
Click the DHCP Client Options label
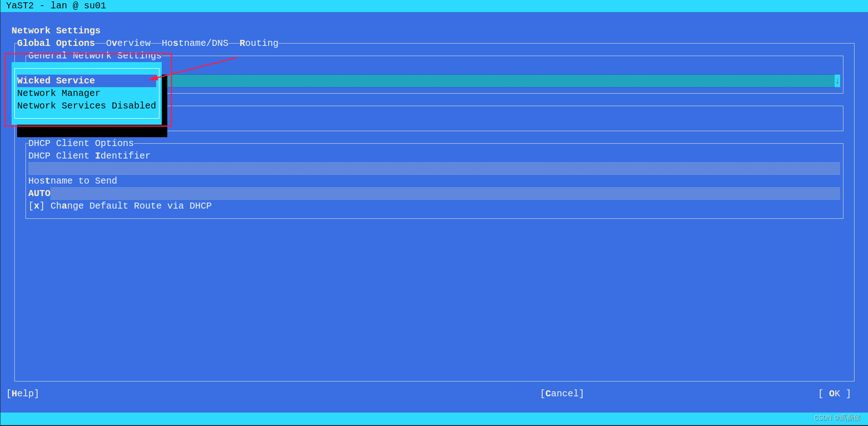click(81, 143)
